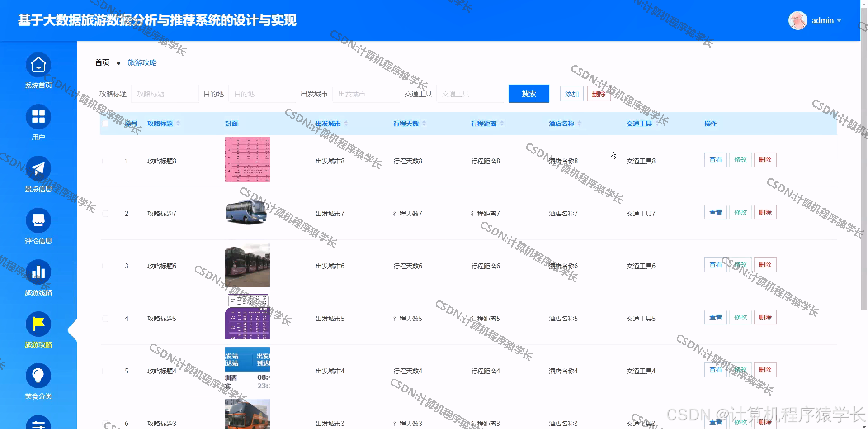Click the 操作 column header
The width and height of the screenshot is (868, 429).
[x=711, y=124]
